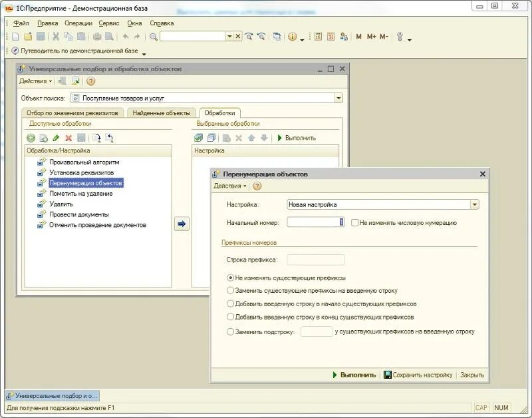Click the windows list icon in toolbar
Screen dimensions: 532x418
[x=277, y=37]
